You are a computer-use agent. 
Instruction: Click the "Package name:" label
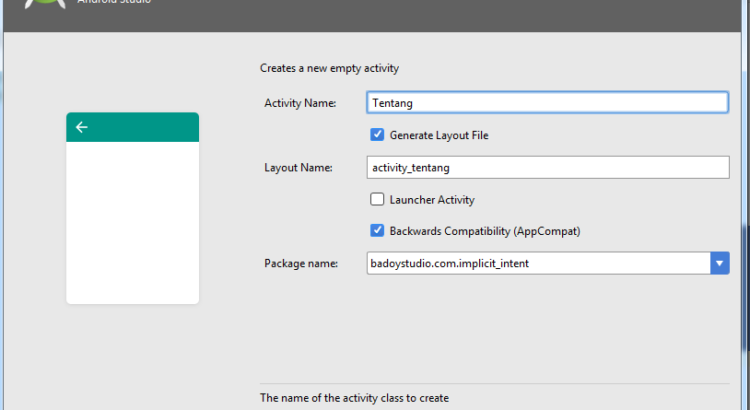pyautogui.click(x=301, y=263)
